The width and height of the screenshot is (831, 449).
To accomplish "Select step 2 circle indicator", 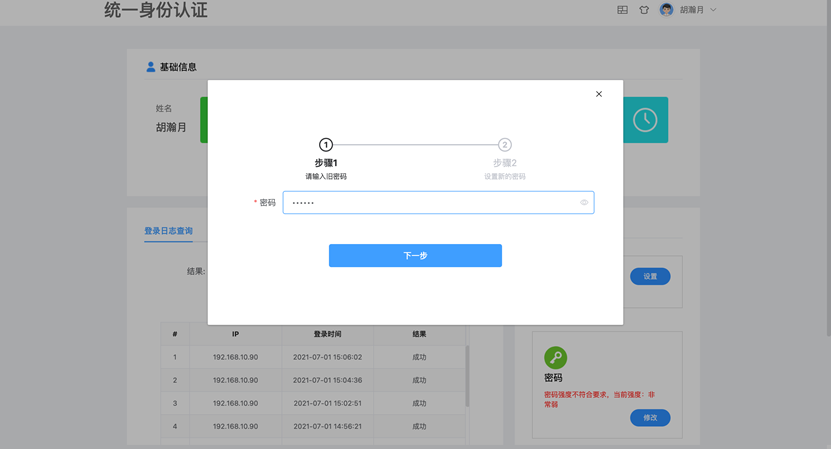I will pos(505,145).
